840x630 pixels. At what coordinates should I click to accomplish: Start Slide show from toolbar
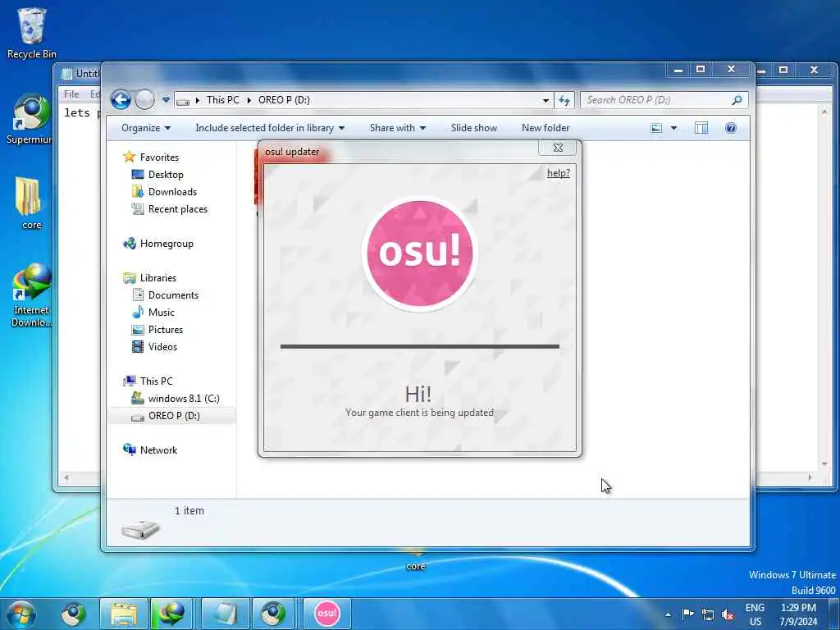[x=474, y=128]
